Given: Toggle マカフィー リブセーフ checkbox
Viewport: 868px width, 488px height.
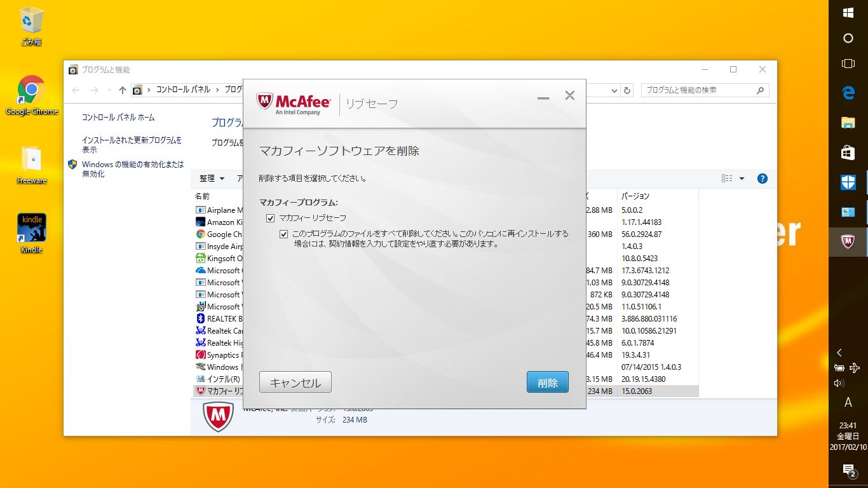Looking at the screenshot, I should pyautogui.click(x=271, y=218).
